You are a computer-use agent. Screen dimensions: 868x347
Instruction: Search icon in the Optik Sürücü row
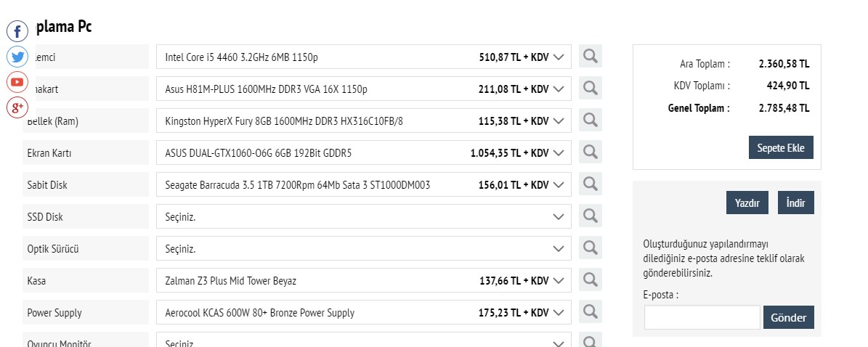(x=590, y=248)
